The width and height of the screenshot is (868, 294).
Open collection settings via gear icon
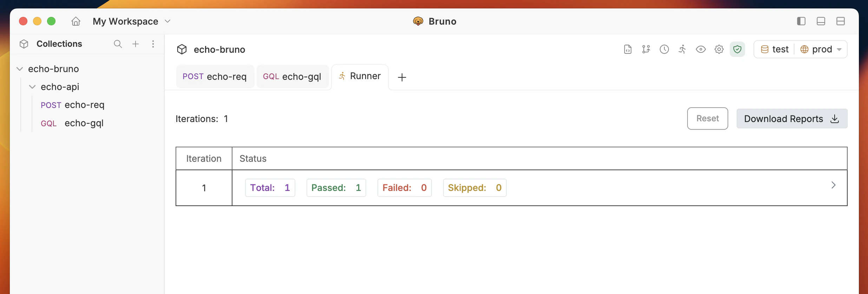719,49
